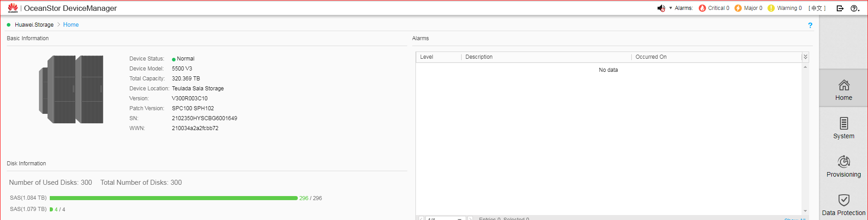Click the Number of Used Disks: 300 text
The height and width of the screenshot is (220, 868).
(x=50, y=183)
